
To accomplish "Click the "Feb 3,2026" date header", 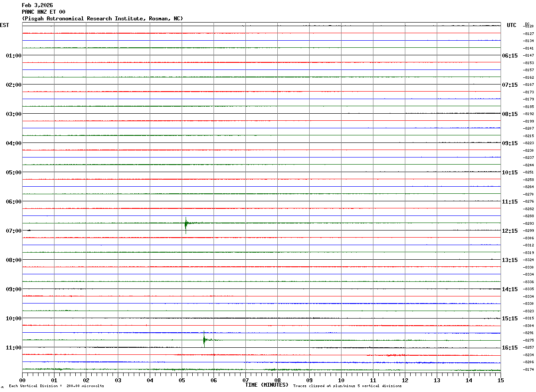I will click(x=37, y=5).
